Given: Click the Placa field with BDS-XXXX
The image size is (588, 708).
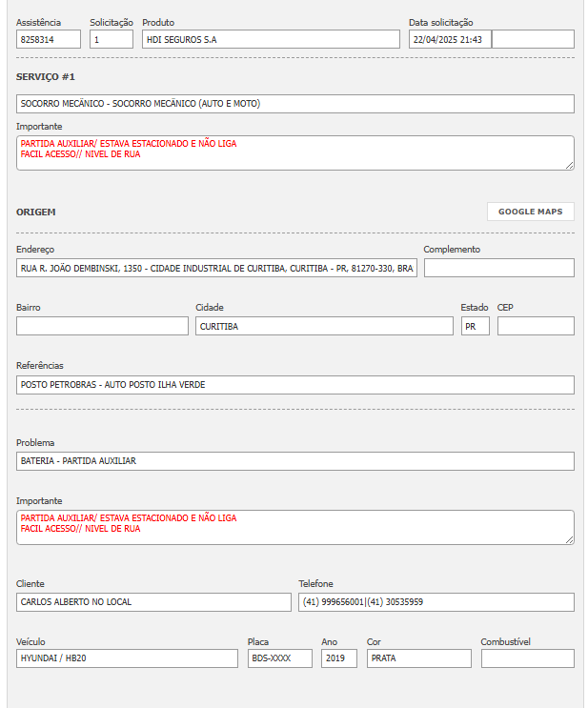Looking at the screenshot, I should (x=279, y=658).
